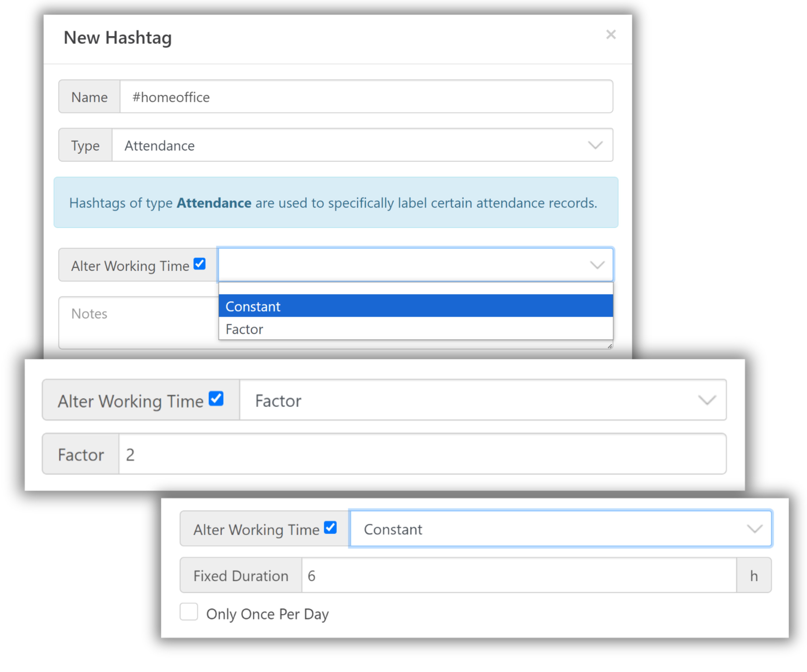Click the chevron on the Constant dropdown

pyautogui.click(x=755, y=529)
